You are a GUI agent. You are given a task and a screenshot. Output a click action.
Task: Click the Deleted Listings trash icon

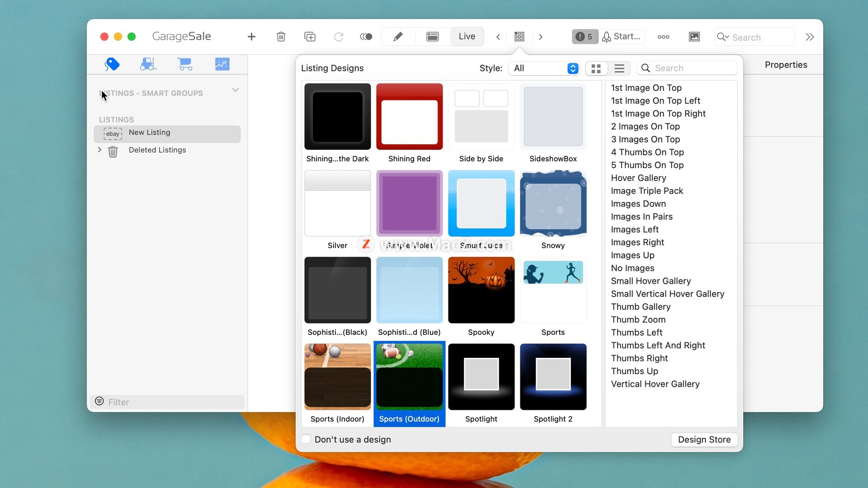coord(113,152)
